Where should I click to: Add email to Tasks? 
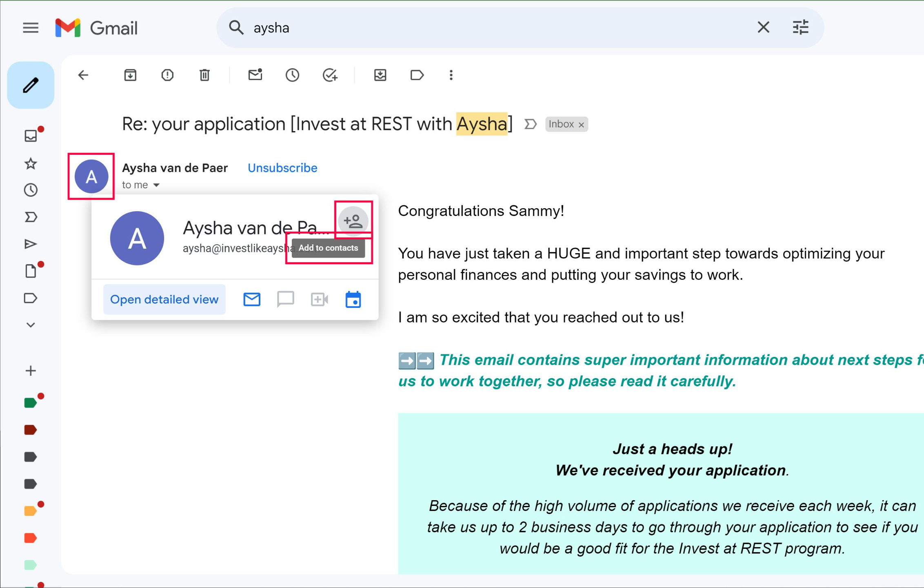(x=330, y=75)
